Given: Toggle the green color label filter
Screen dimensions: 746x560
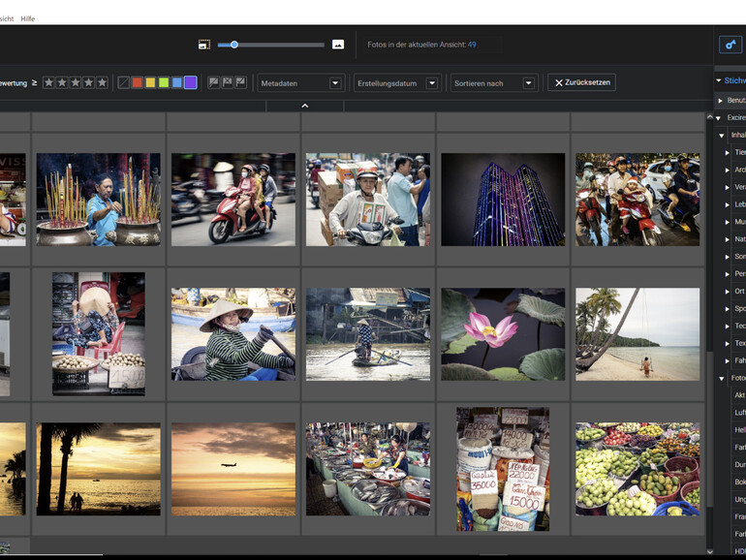Looking at the screenshot, I should coord(164,82).
